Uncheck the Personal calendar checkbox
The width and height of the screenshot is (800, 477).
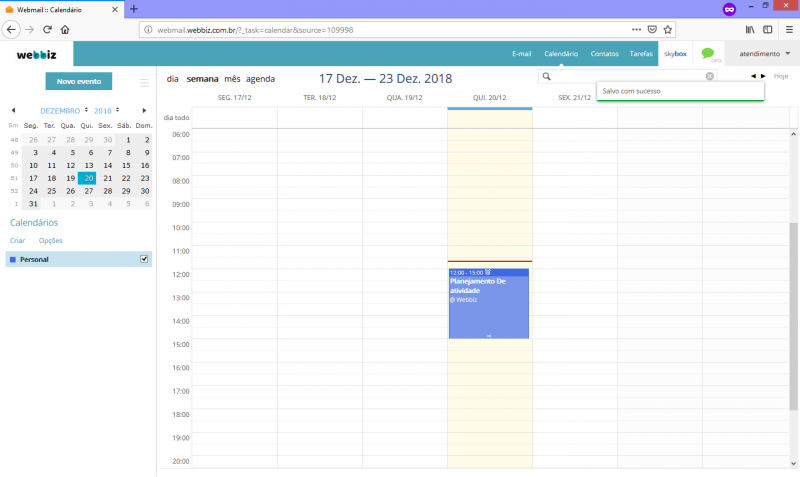pyautogui.click(x=144, y=259)
